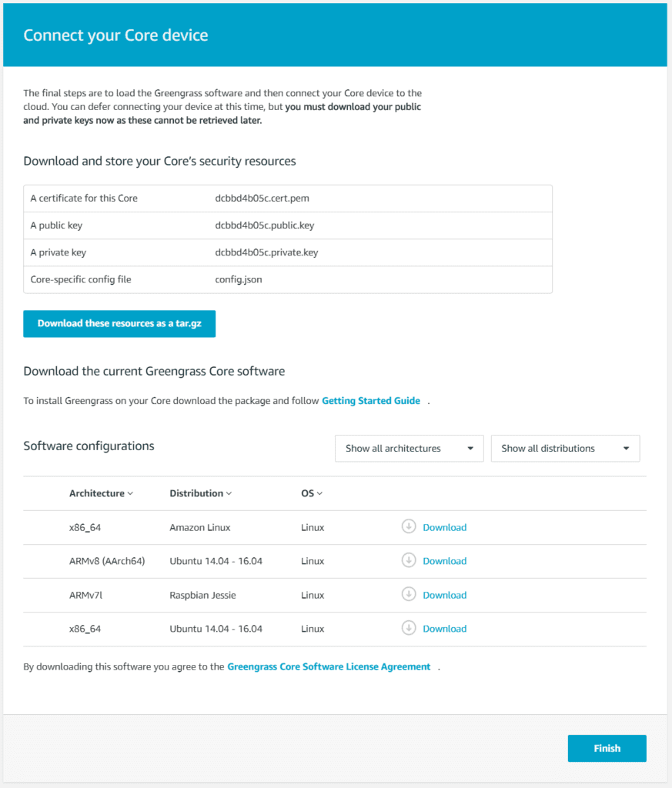Click the Finish button
Viewport: 672px width, 788px height.
[x=607, y=748]
